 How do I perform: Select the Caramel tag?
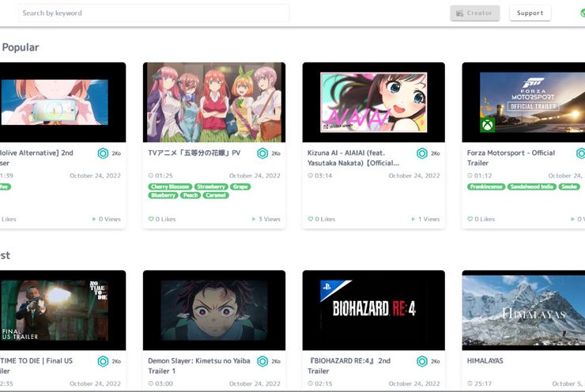pos(216,195)
